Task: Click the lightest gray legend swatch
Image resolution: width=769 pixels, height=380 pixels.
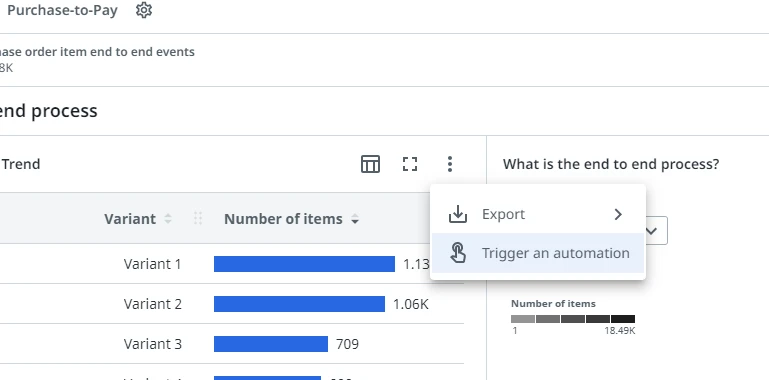Action: click(x=523, y=319)
